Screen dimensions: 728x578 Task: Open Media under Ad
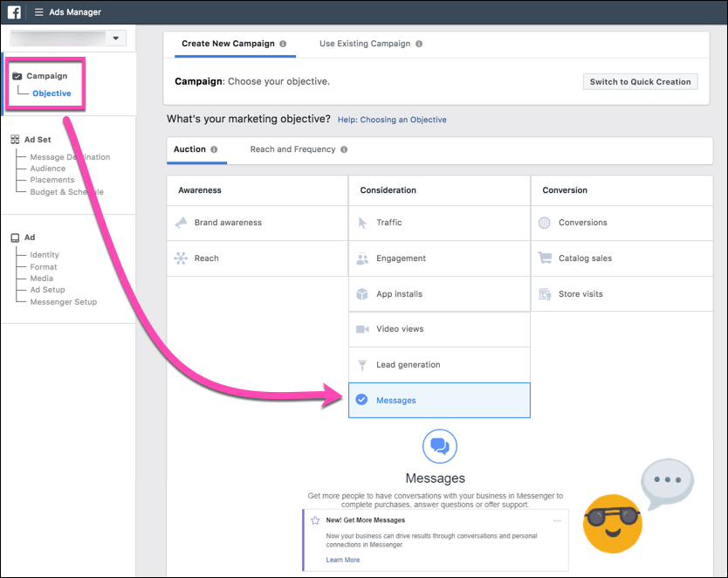42,279
